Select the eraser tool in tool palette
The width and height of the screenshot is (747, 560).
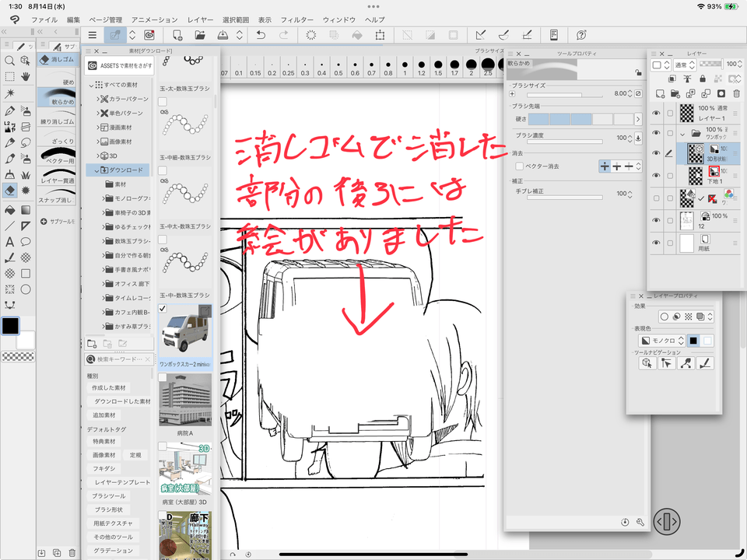point(9,191)
